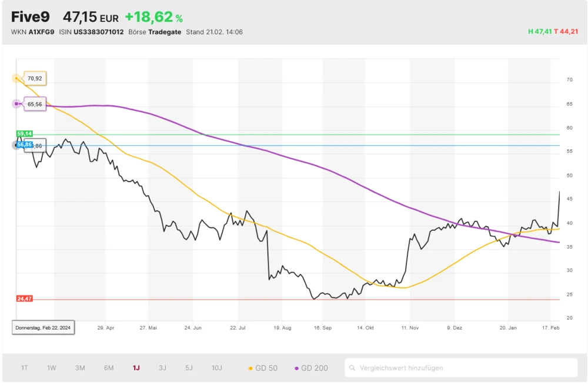The height and width of the screenshot is (389, 588).
Task: Choose the 6M time range
Action: click(109, 368)
